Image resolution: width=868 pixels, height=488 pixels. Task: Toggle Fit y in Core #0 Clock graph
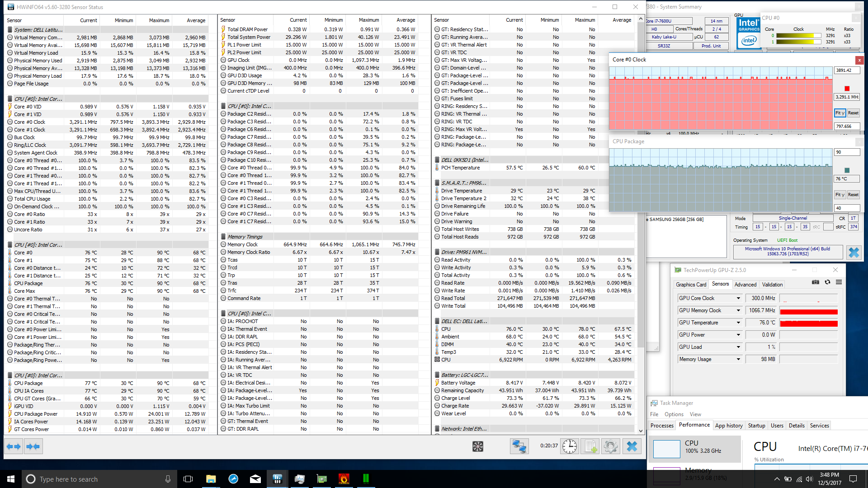point(840,113)
